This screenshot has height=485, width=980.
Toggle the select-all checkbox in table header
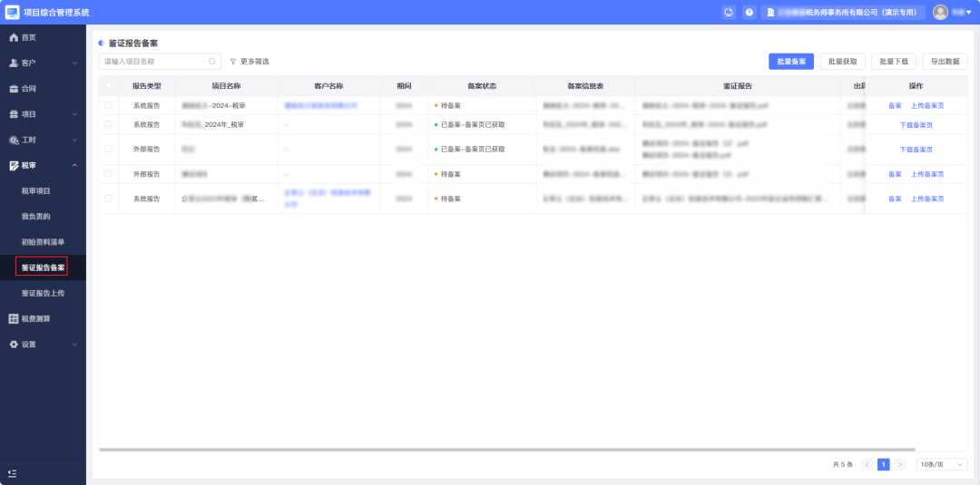[108, 85]
